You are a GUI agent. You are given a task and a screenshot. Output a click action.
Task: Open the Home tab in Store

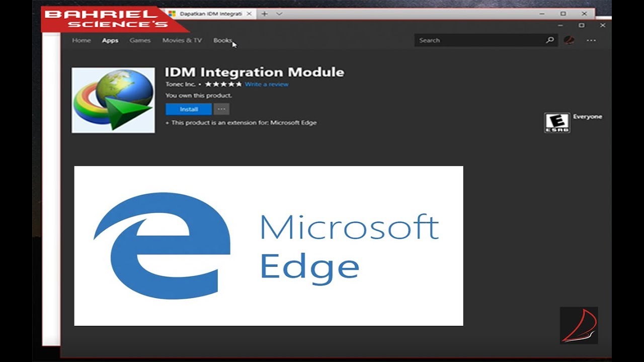click(x=81, y=40)
